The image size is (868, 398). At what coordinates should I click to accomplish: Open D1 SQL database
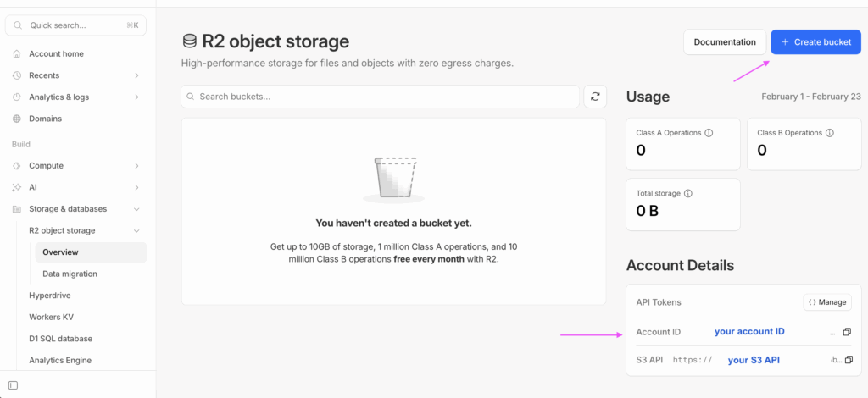[x=60, y=339]
